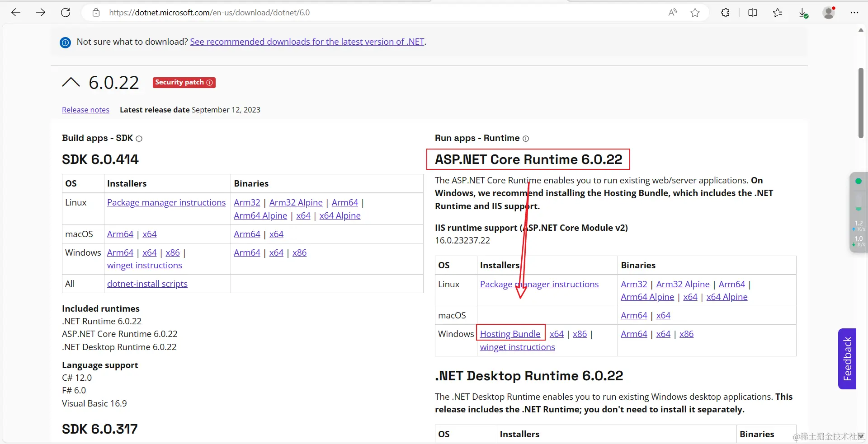Collapse the 6.0.22 release section
This screenshot has width=868, height=444.
[x=71, y=82]
